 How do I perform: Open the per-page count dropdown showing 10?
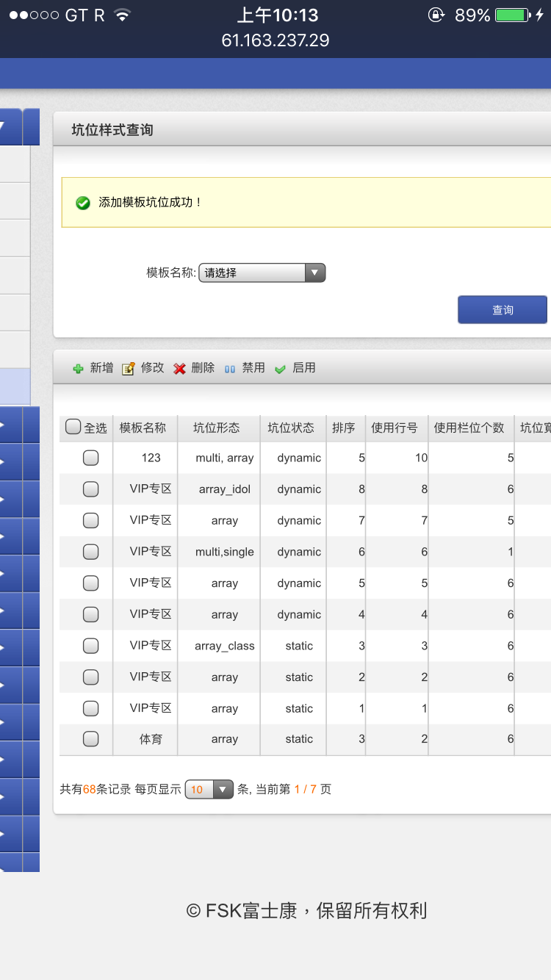(209, 790)
